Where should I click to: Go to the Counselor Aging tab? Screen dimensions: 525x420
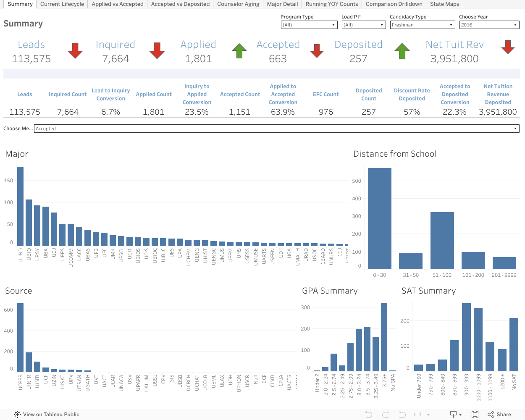(x=238, y=4)
